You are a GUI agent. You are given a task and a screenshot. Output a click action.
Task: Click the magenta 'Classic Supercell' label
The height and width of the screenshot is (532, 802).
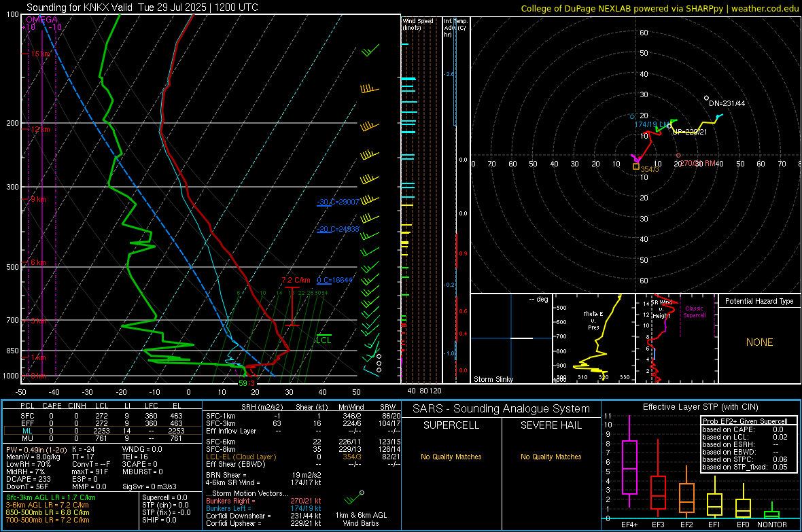click(x=695, y=312)
